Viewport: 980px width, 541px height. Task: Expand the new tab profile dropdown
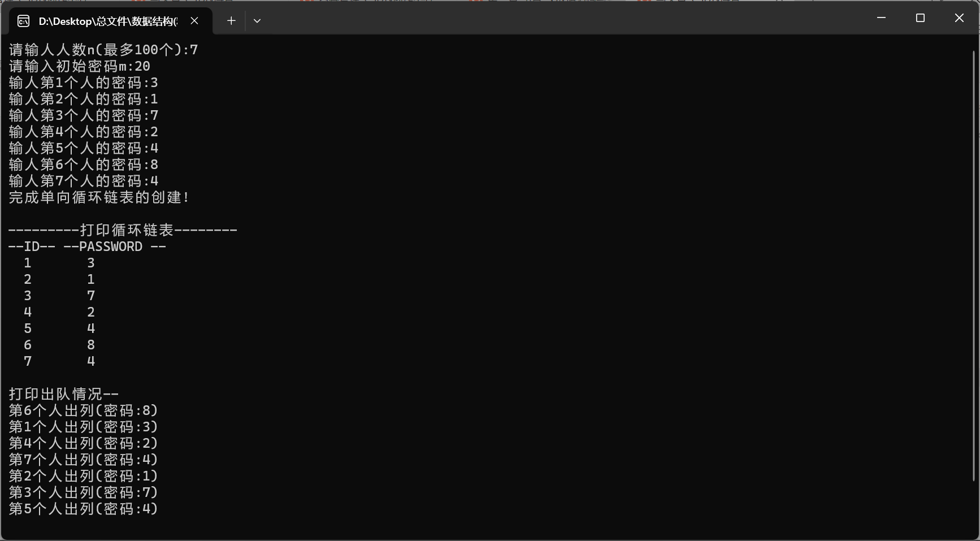click(257, 21)
